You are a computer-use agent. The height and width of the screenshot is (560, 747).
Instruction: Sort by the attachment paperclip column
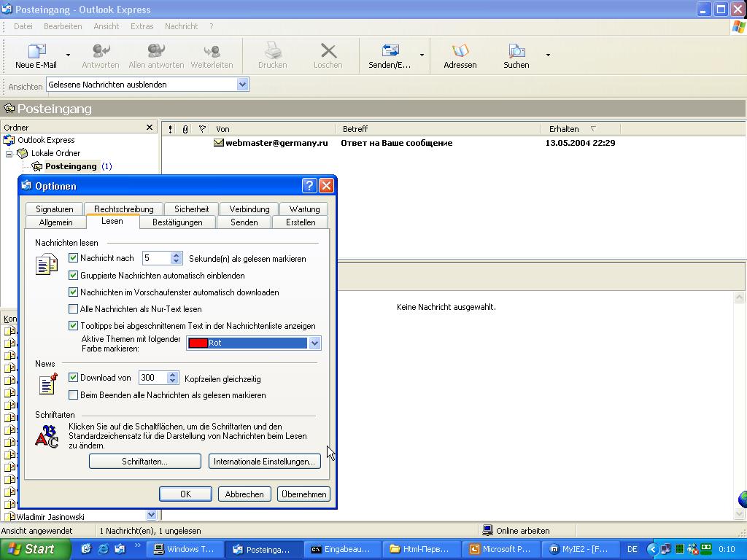coord(185,129)
